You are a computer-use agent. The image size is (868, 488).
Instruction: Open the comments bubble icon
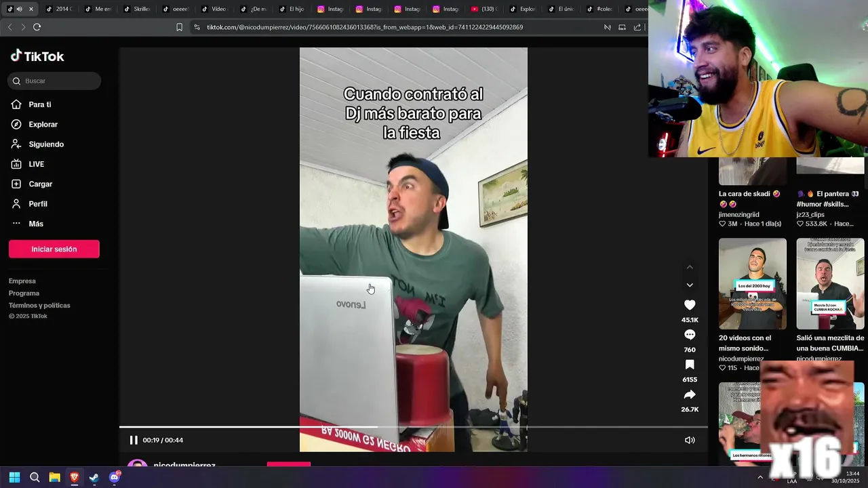[x=690, y=335]
